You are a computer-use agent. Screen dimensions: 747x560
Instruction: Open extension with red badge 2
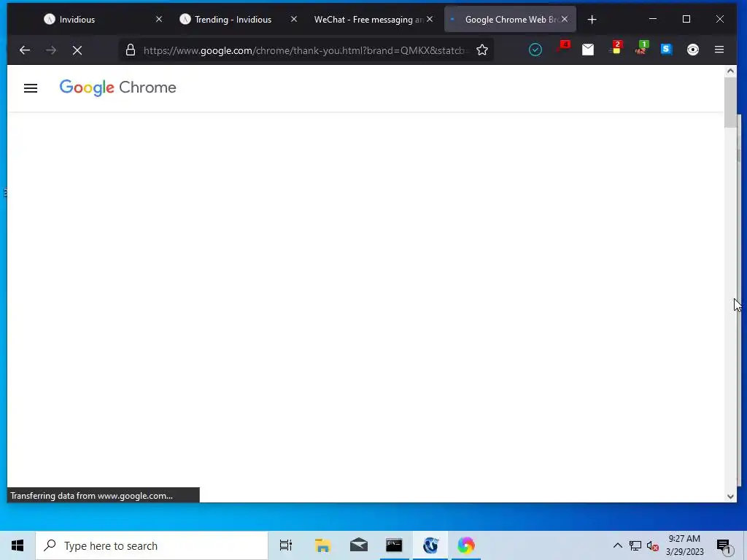[616, 47]
